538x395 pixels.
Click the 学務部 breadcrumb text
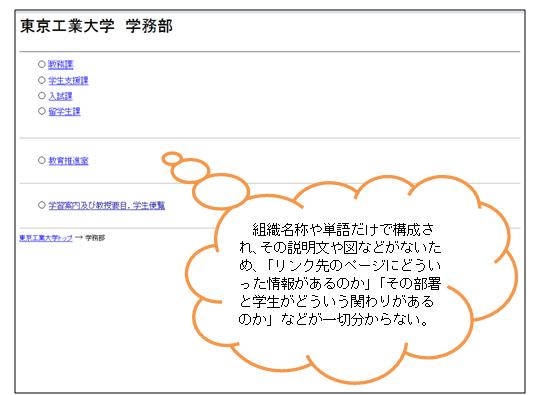[95, 237]
